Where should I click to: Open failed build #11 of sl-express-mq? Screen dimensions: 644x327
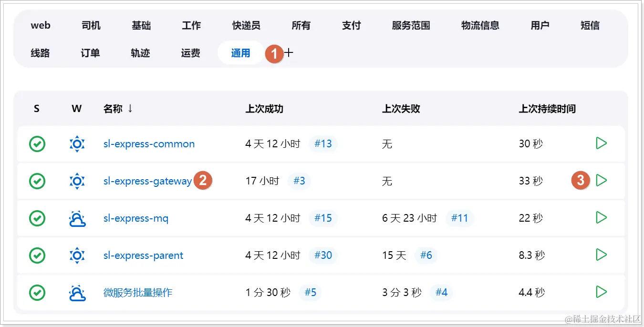click(460, 218)
